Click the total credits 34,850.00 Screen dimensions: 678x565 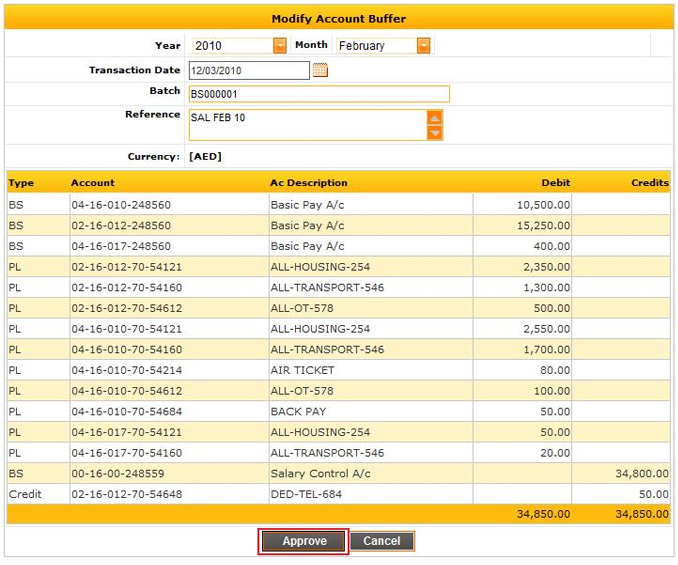coord(642,514)
